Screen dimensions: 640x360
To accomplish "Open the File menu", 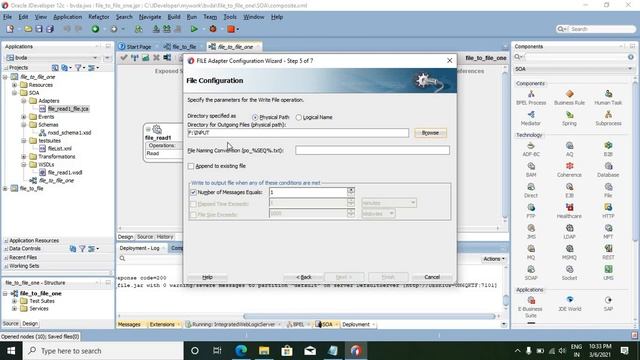I will pyautogui.click(x=7, y=17).
